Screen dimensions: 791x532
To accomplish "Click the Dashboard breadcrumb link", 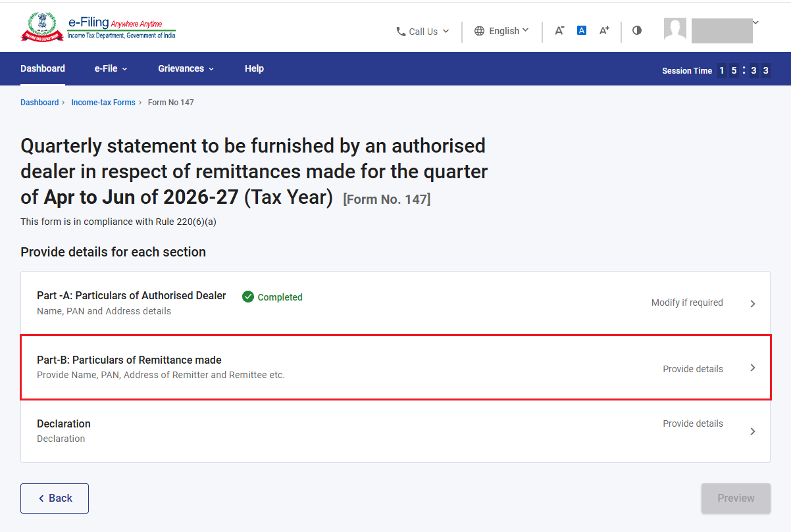I will (x=39, y=103).
